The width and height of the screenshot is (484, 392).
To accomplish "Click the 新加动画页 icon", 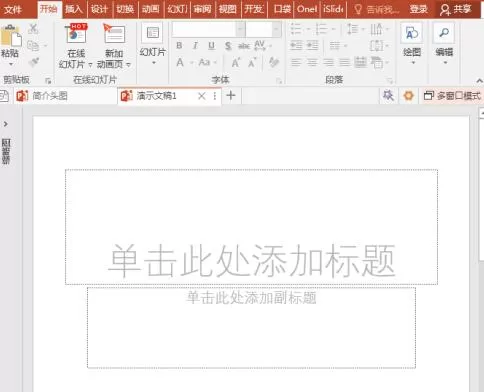I will pyautogui.click(x=114, y=33).
